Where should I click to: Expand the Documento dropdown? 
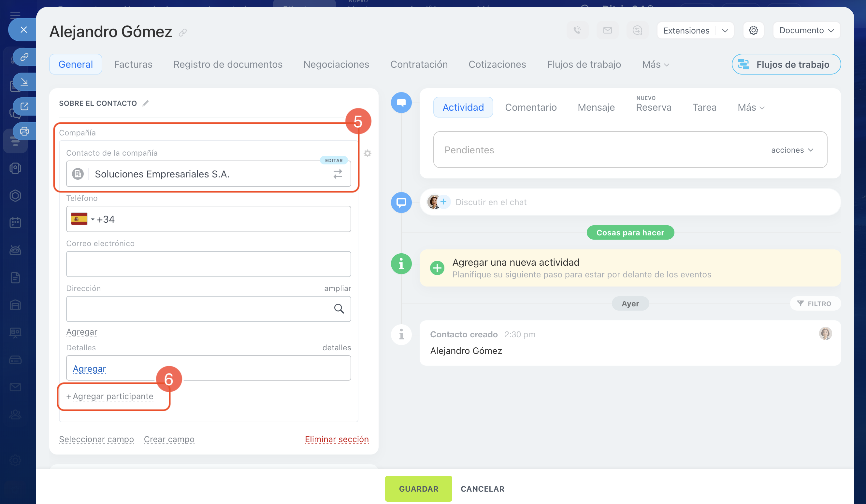pos(806,30)
